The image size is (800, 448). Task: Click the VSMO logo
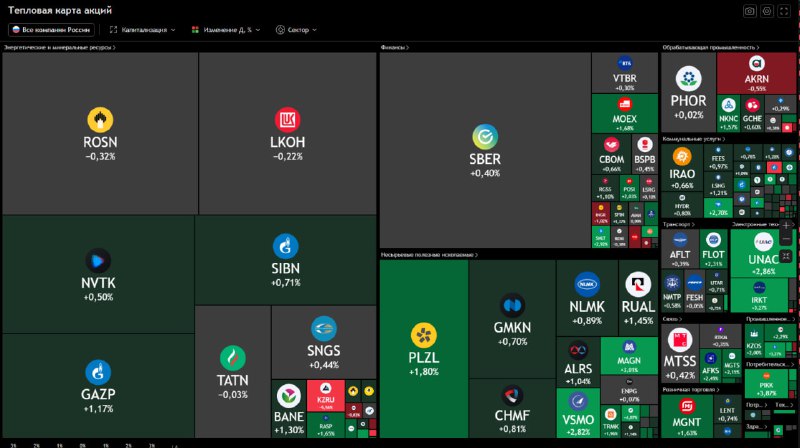click(578, 402)
